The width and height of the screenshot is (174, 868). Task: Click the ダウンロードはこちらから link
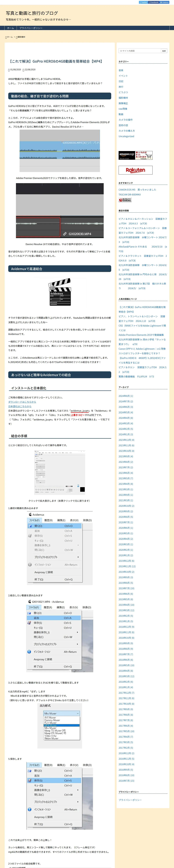[22, 402]
